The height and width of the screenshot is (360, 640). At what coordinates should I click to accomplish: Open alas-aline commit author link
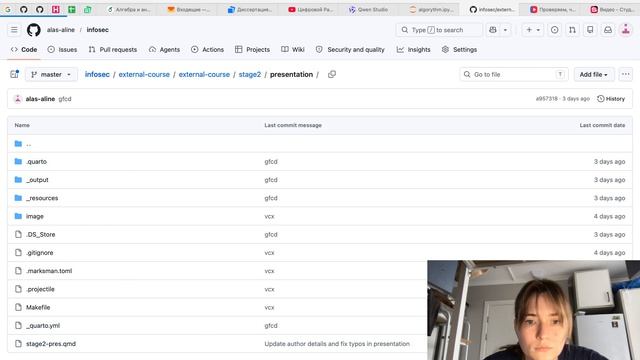(40, 99)
